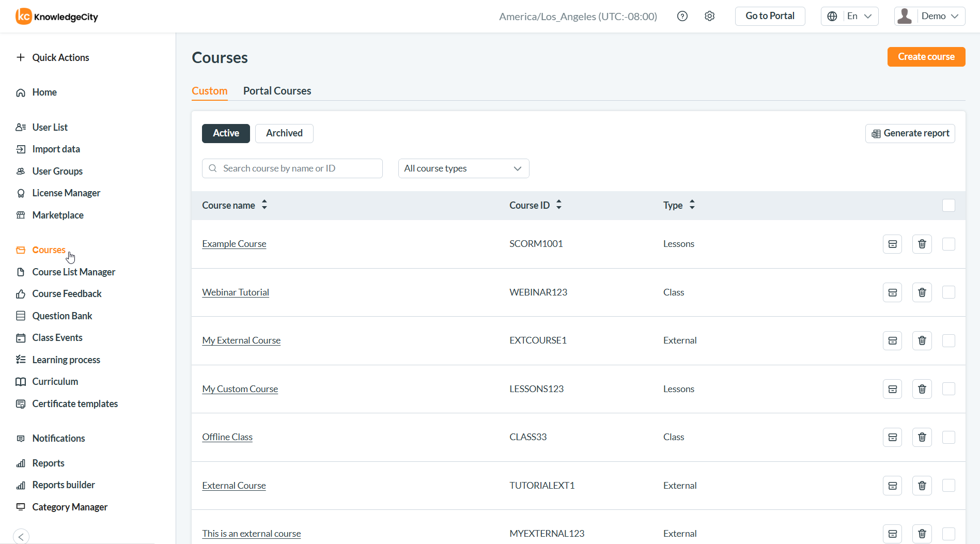The image size is (980, 544).
Task: Check the box for My External Course
Action: [x=948, y=340]
